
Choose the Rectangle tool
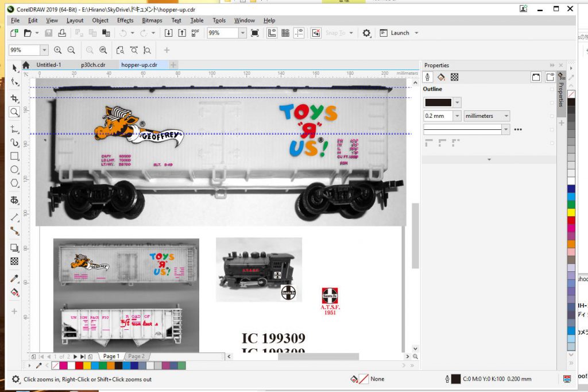(14, 156)
